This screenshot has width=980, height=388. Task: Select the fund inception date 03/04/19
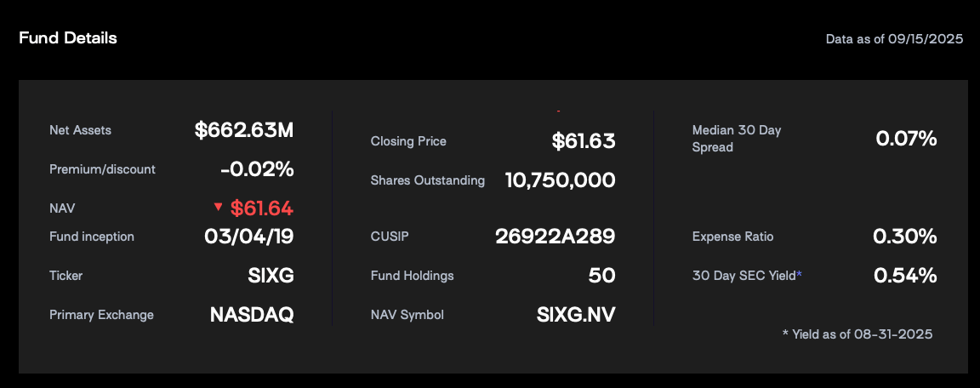click(x=248, y=237)
